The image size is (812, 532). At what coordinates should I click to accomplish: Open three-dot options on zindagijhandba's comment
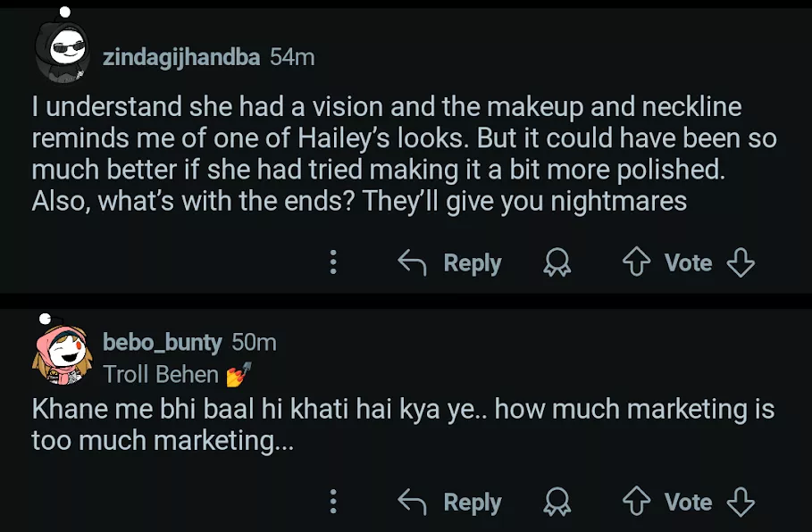[333, 262]
